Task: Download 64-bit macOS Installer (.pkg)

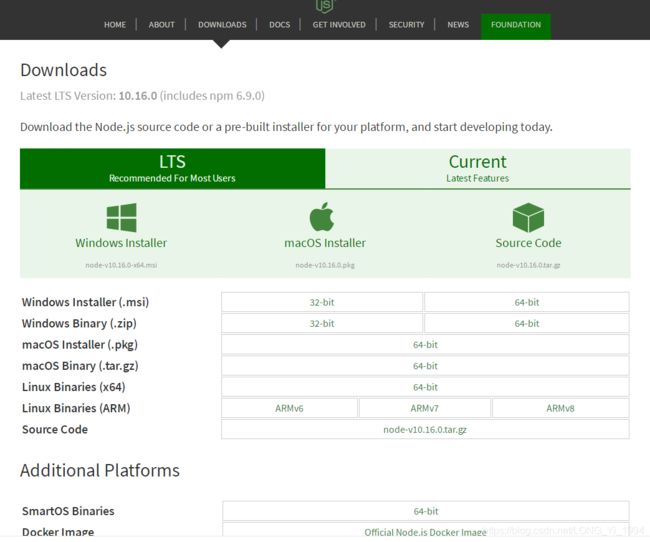Action: click(425, 345)
